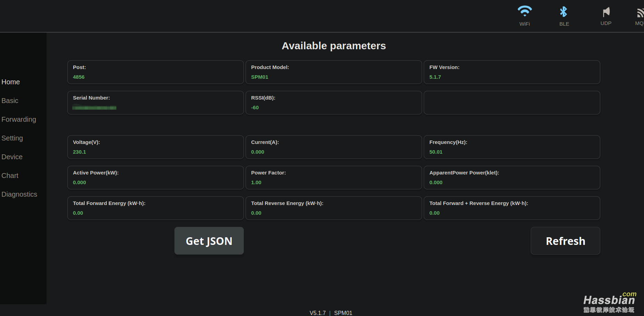Click the Frequency(Hz) reading card
Image resolution: width=644 pixels, height=316 pixels.
tap(512, 147)
